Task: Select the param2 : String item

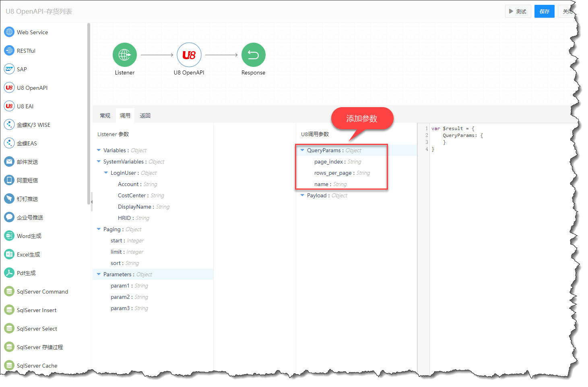Action: [129, 297]
